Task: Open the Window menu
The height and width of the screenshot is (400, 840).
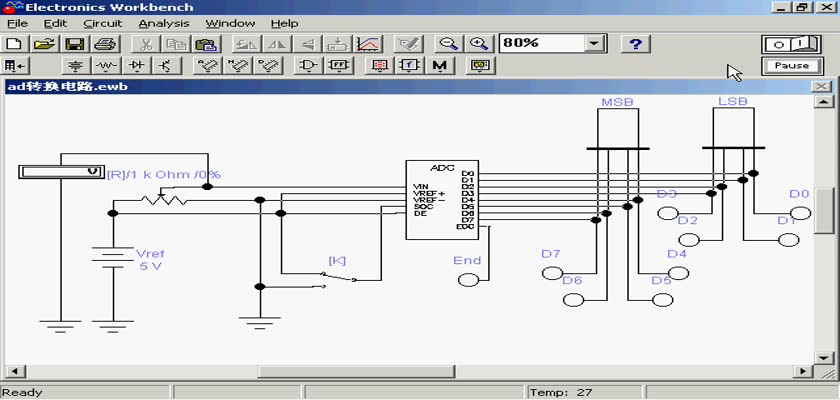Action: click(230, 24)
